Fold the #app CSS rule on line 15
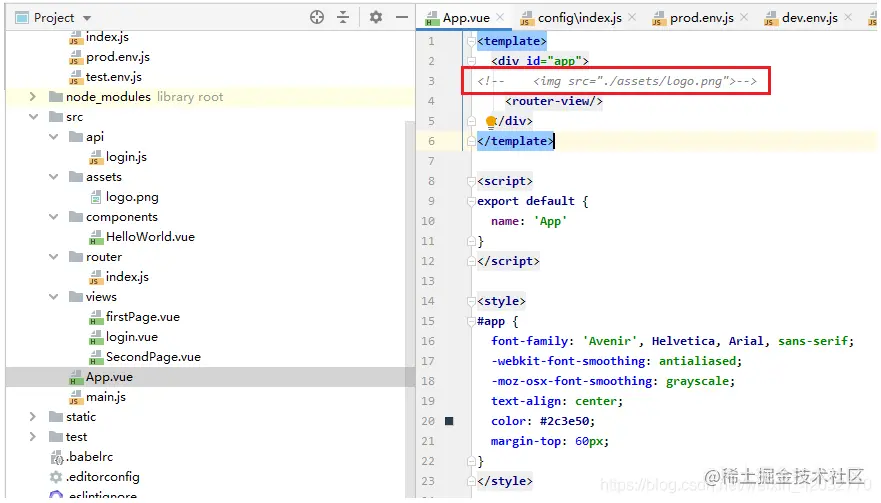Image resolution: width=881 pixels, height=503 pixels. (471, 321)
